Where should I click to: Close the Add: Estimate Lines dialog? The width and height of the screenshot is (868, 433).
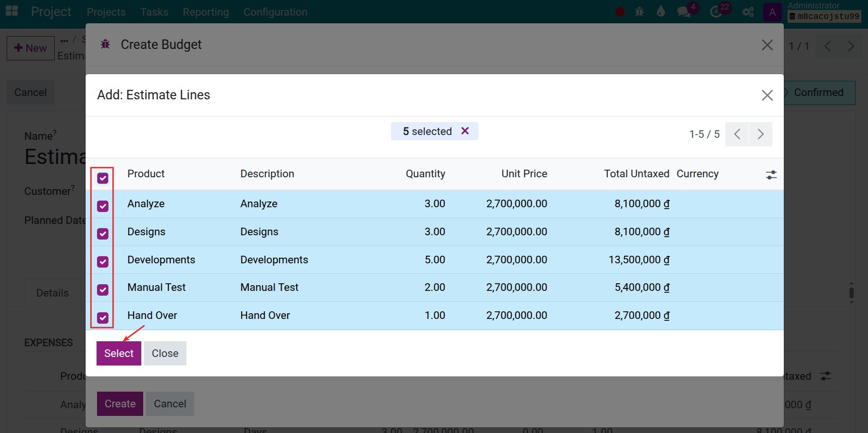(767, 95)
